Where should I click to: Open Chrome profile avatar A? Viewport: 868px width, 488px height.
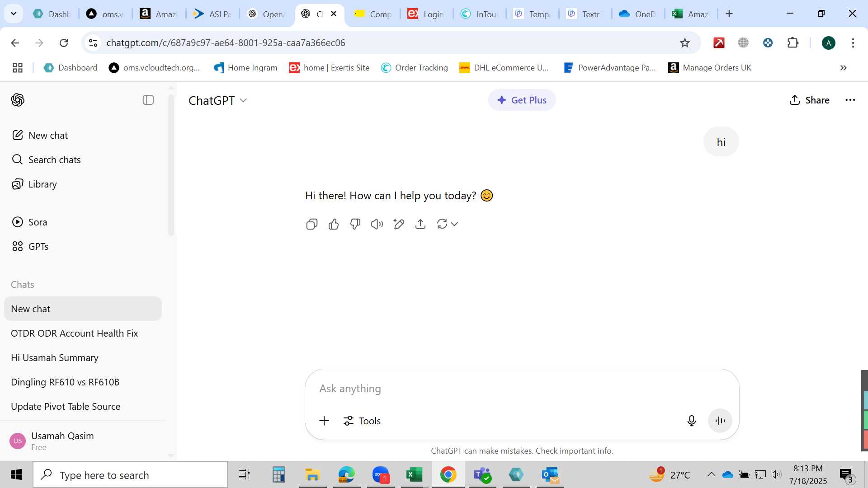tap(828, 43)
